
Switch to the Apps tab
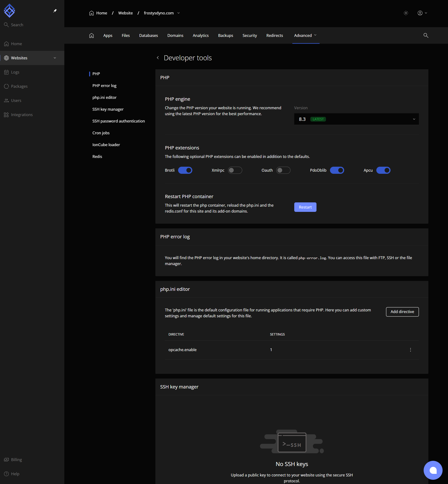pos(108,35)
